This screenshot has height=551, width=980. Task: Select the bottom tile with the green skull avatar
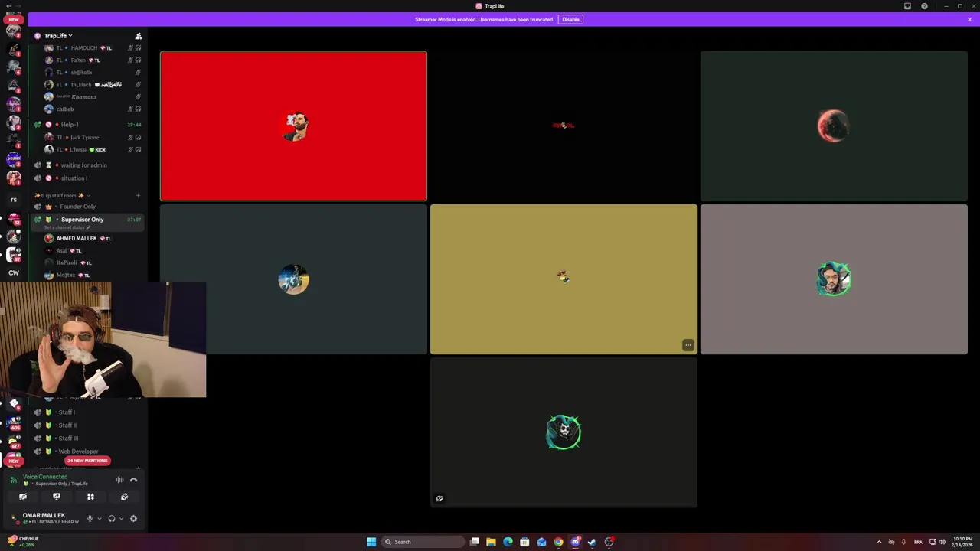pos(563,432)
